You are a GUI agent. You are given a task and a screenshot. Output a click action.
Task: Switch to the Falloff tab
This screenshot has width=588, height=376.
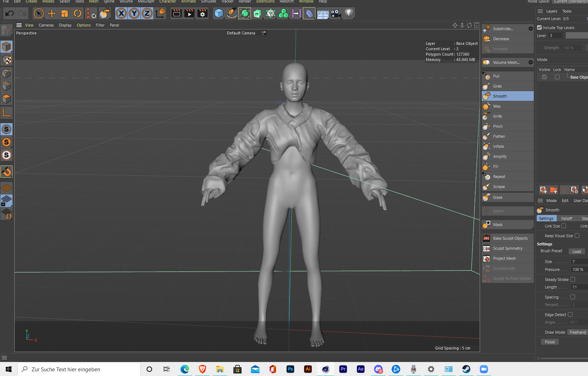coord(567,218)
